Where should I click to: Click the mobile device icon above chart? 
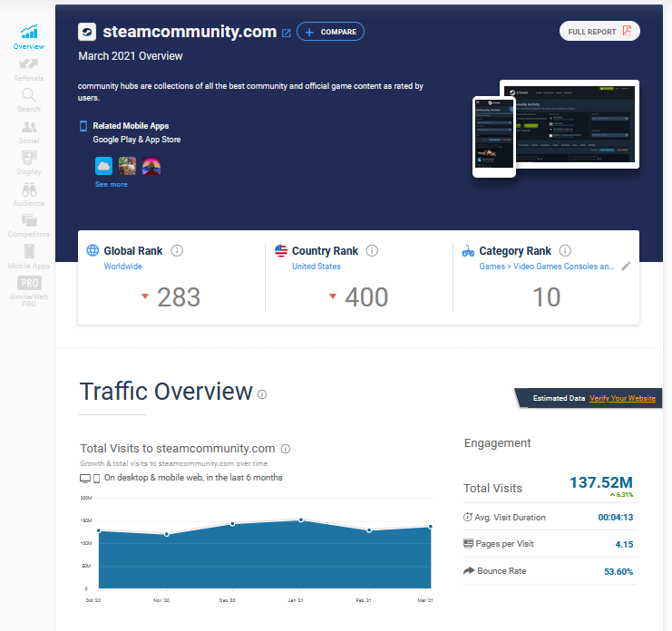[96, 478]
